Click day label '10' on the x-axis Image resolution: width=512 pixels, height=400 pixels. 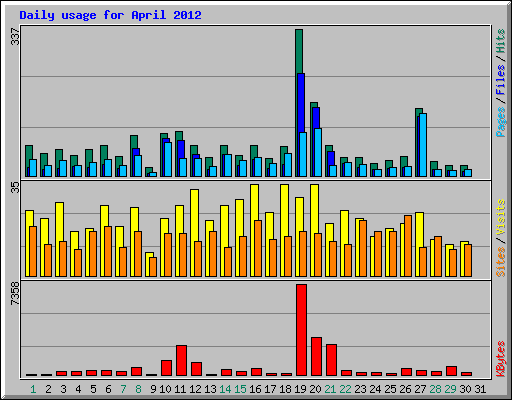click(x=165, y=389)
